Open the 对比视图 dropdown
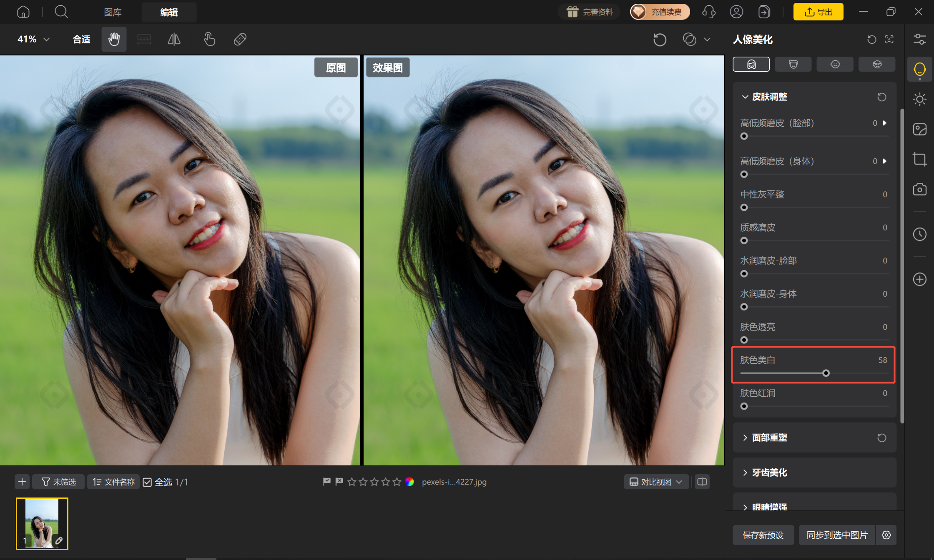The width and height of the screenshot is (934, 560). point(656,482)
